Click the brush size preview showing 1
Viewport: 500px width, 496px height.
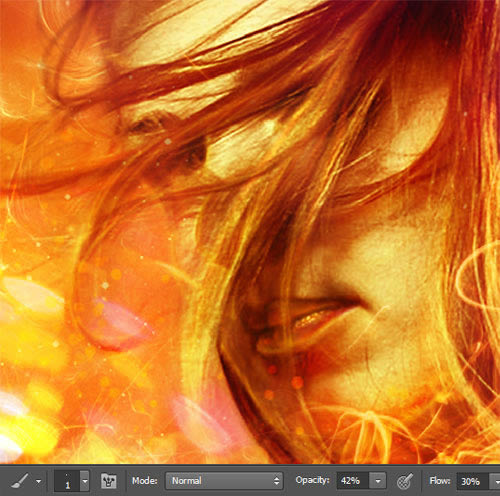pyautogui.click(x=67, y=481)
